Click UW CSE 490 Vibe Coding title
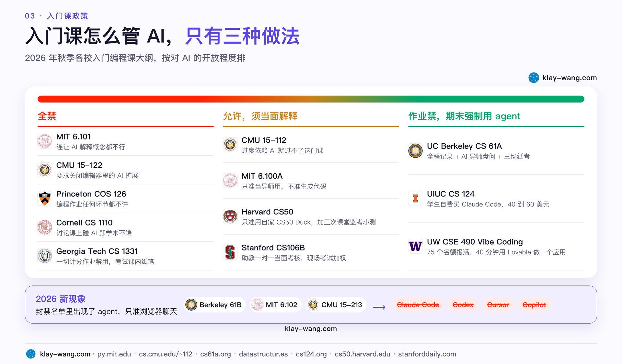Screen dimensions: 622x364 pos(475,242)
